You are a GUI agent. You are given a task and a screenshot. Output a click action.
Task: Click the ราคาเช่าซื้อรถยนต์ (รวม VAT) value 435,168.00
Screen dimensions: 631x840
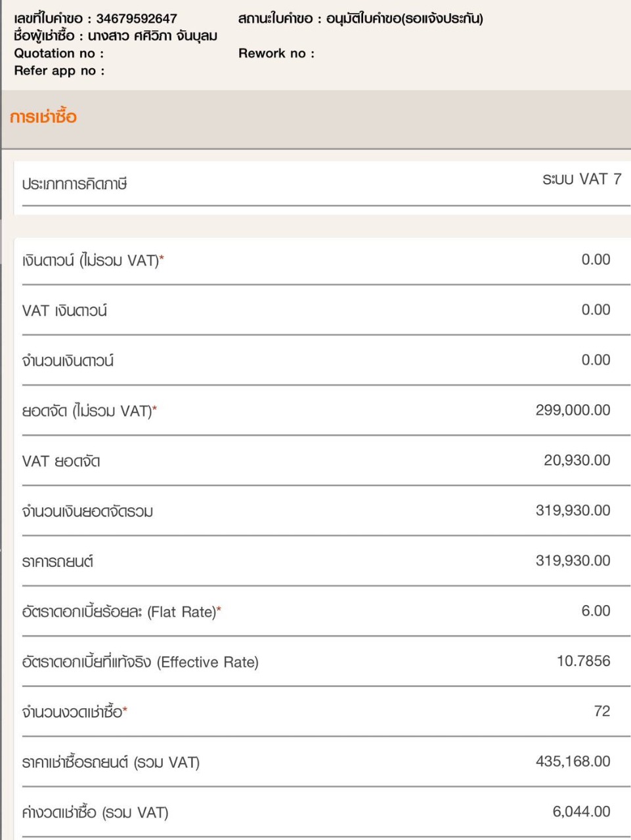tap(573, 762)
